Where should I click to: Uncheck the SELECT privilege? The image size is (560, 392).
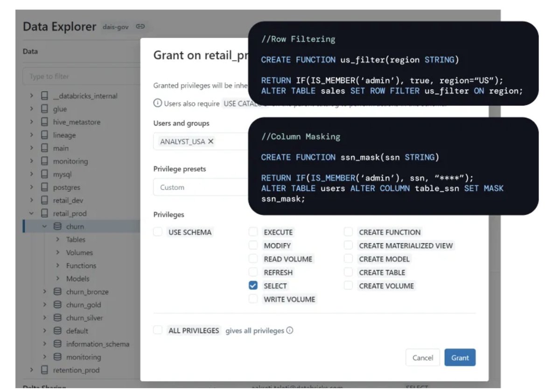click(x=253, y=286)
